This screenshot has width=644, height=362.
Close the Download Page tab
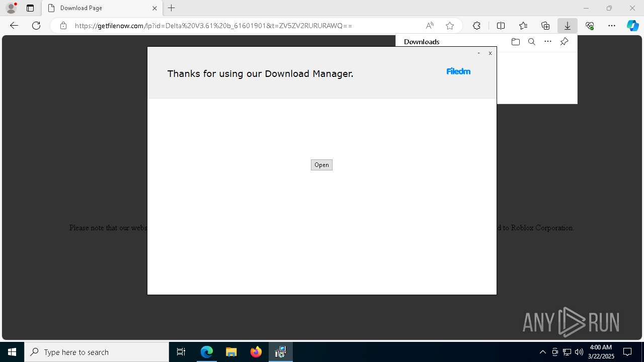coord(154,8)
